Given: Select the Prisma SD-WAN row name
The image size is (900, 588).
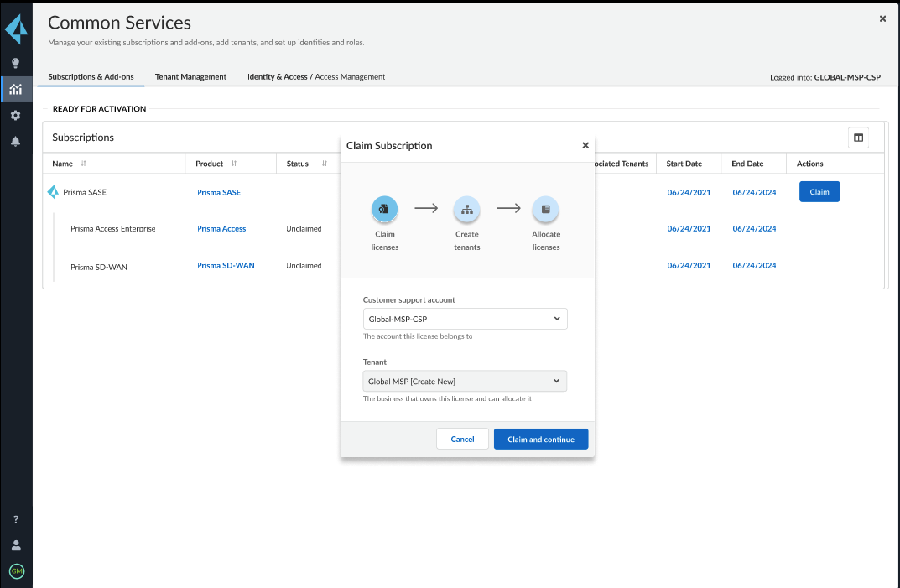Looking at the screenshot, I should tap(99, 267).
